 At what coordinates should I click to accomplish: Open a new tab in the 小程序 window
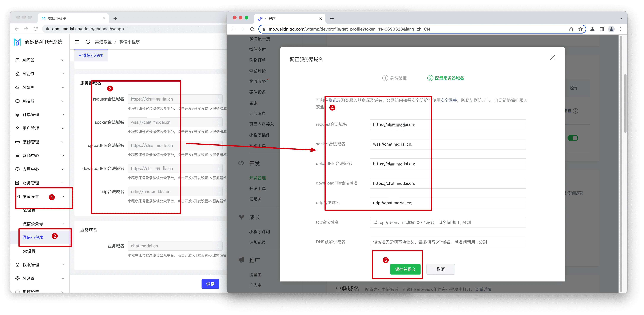332,19
